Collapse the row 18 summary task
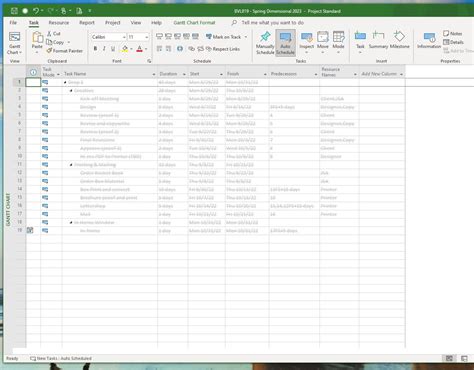 tap(71, 222)
